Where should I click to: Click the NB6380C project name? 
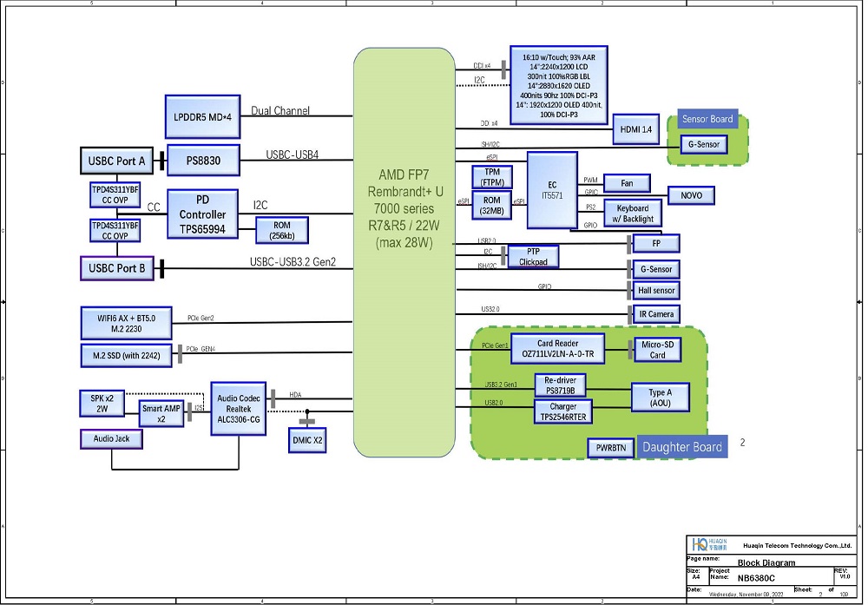point(756,578)
